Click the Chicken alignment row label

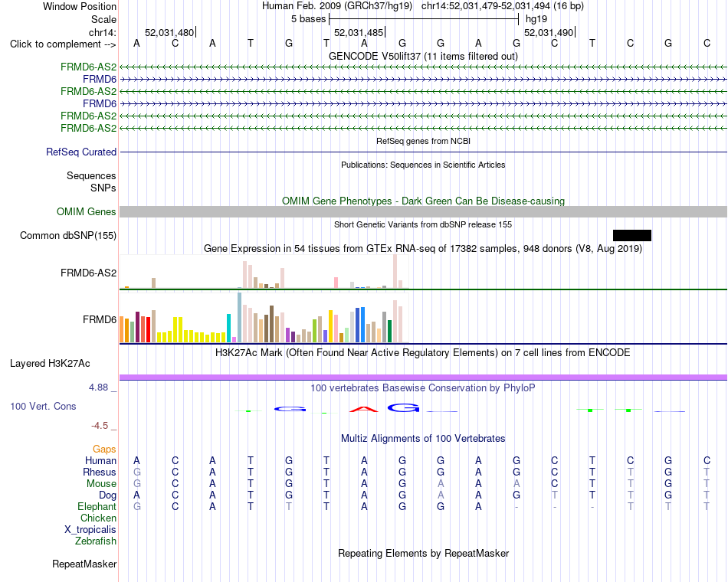[x=98, y=518]
